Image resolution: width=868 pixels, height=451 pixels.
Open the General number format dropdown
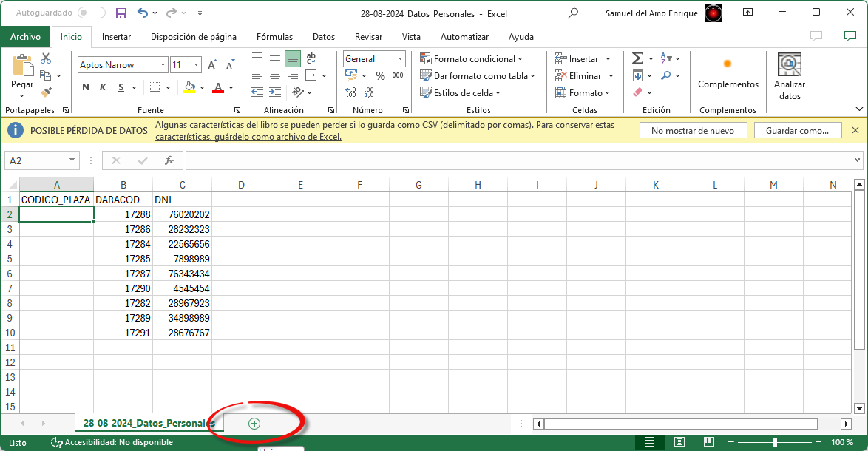click(x=400, y=58)
